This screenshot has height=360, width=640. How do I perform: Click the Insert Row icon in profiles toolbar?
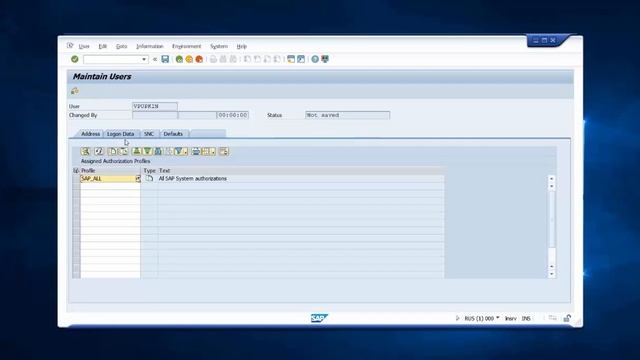tap(112, 151)
